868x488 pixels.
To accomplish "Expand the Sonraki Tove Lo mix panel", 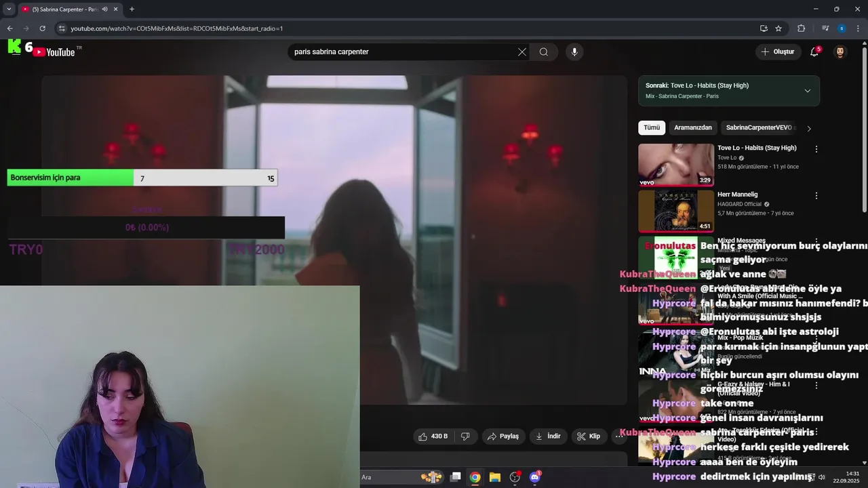I will [x=808, y=91].
